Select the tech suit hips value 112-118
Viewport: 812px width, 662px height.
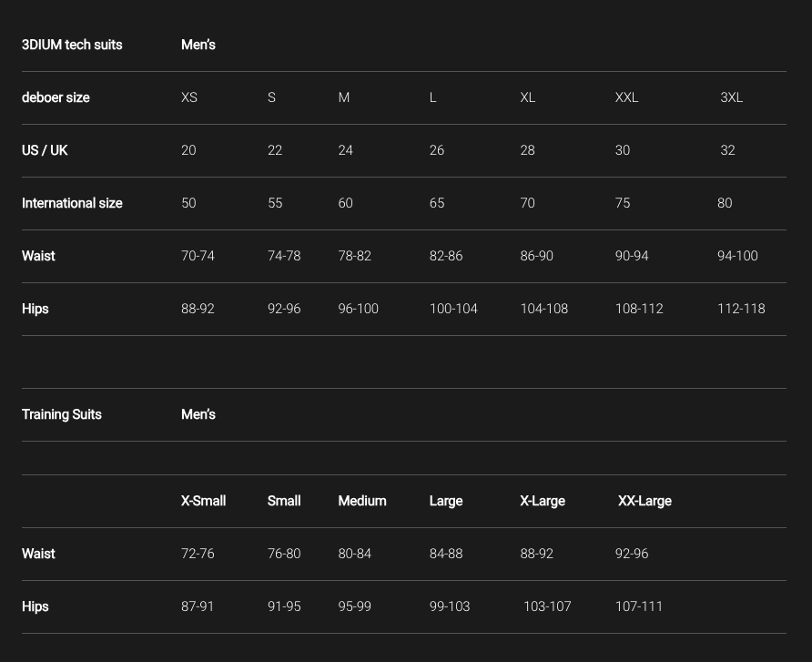pyautogui.click(x=741, y=309)
